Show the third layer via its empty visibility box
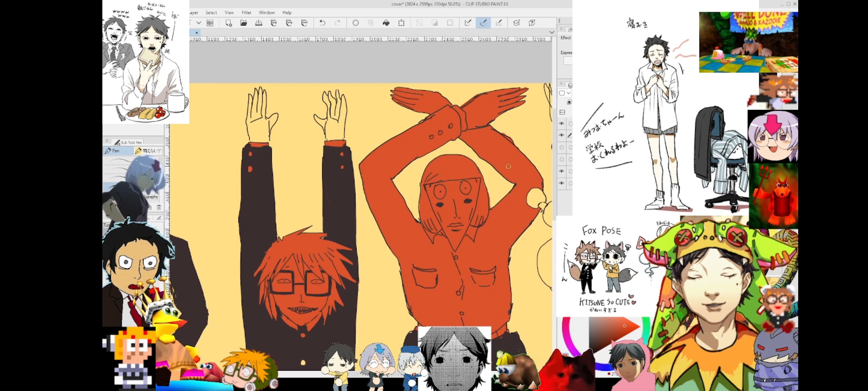868x391 pixels. tap(561, 147)
